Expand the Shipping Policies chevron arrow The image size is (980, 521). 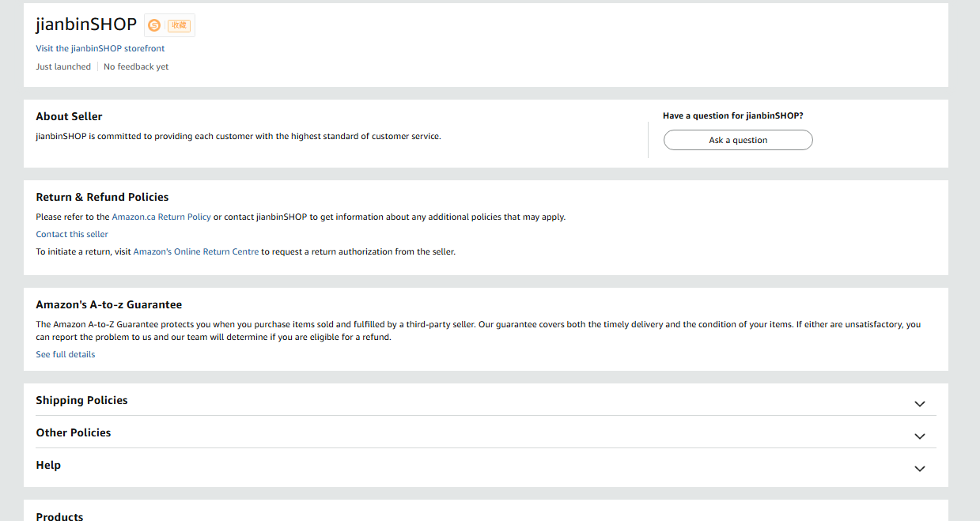pos(919,403)
